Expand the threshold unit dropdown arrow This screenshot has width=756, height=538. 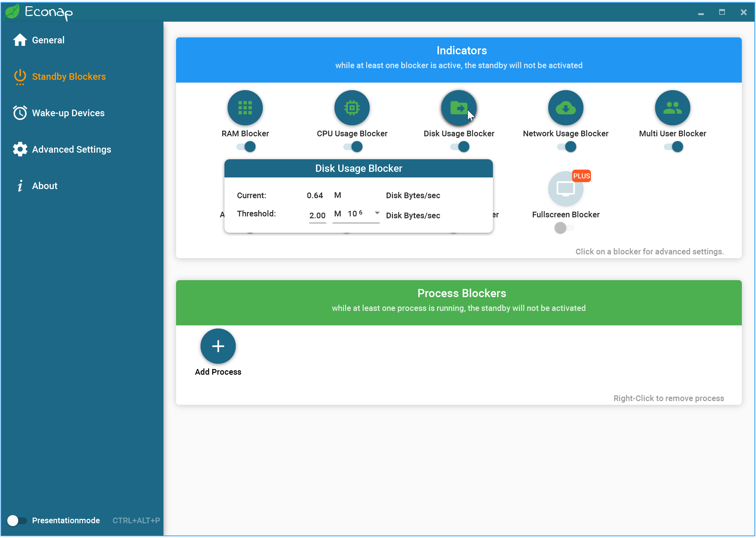(377, 213)
